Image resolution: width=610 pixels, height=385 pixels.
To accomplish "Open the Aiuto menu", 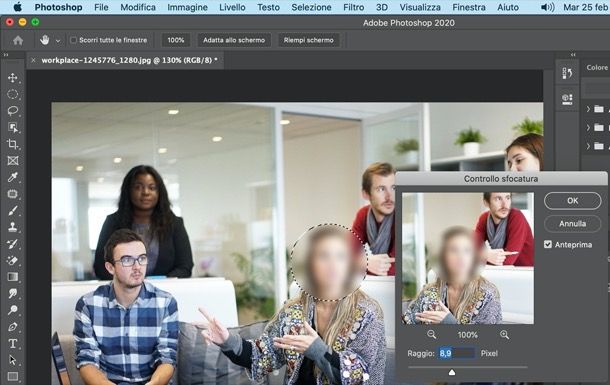I will (508, 7).
